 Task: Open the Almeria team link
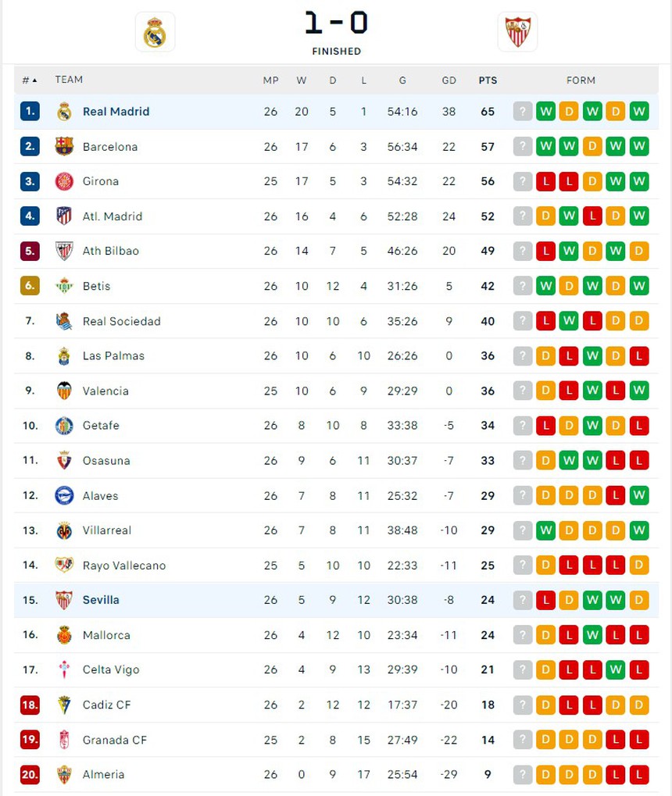(103, 774)
